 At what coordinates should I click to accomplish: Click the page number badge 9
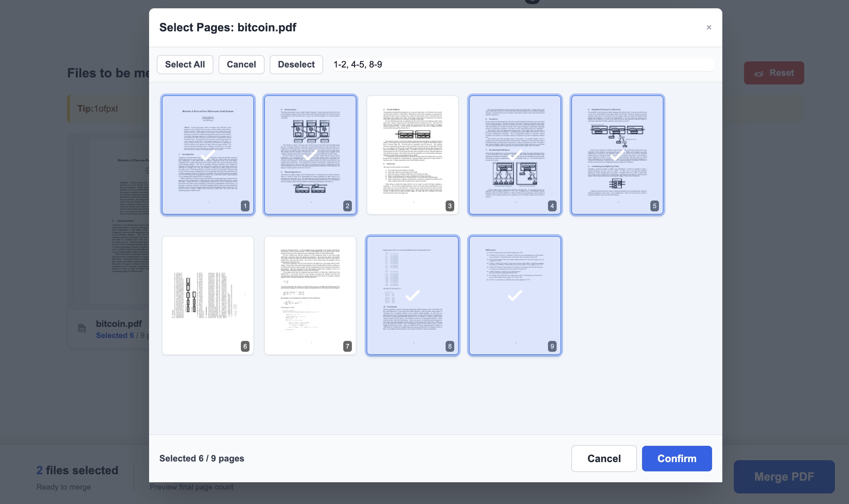pos(552,346)
